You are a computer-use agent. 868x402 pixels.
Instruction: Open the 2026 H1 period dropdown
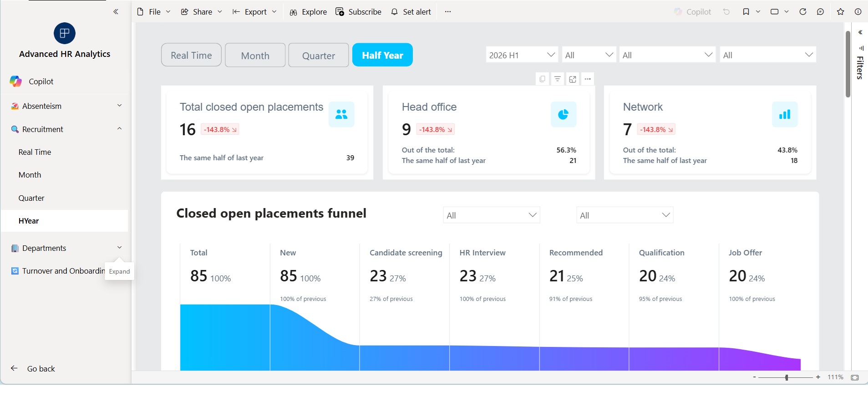click(522, 55)
